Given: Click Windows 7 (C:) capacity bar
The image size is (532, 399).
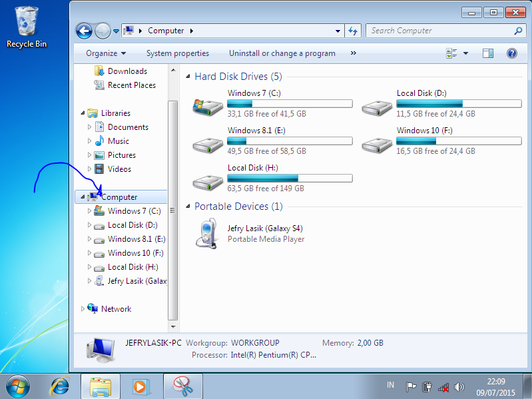Looking at the screenshot, I should point(290,103).
